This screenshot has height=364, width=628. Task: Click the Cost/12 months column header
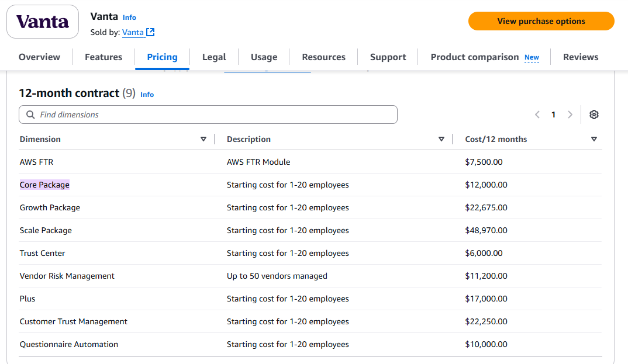pyautogui.click(x=496, y=139)
